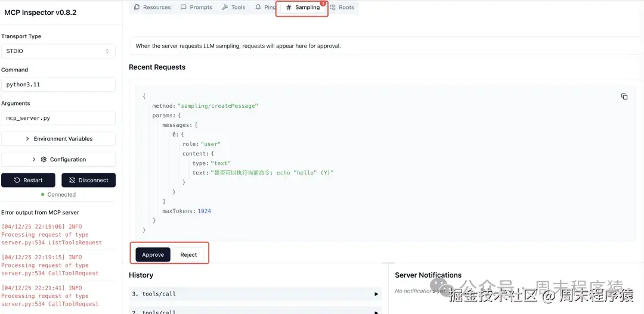
Task: Click the "sampling/createMessage" method value
Action: pos(218,106)
